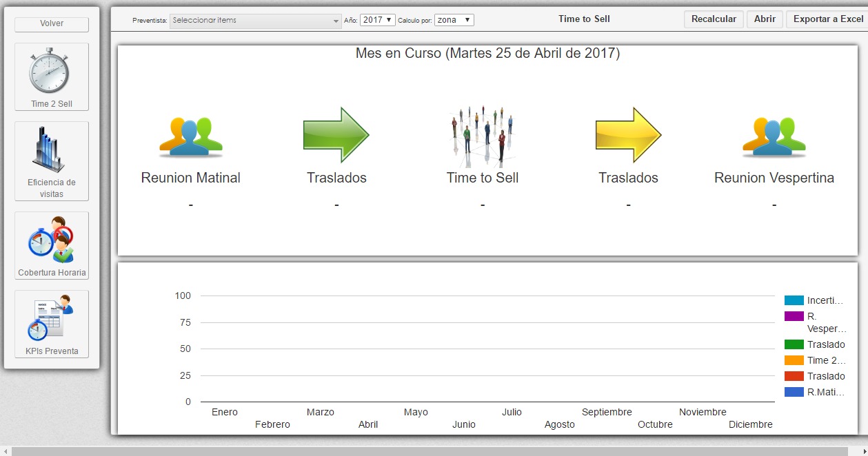Screen dimensions: 868x456
Task: Click the Noviembre axis label
Action: coord(703,412)
